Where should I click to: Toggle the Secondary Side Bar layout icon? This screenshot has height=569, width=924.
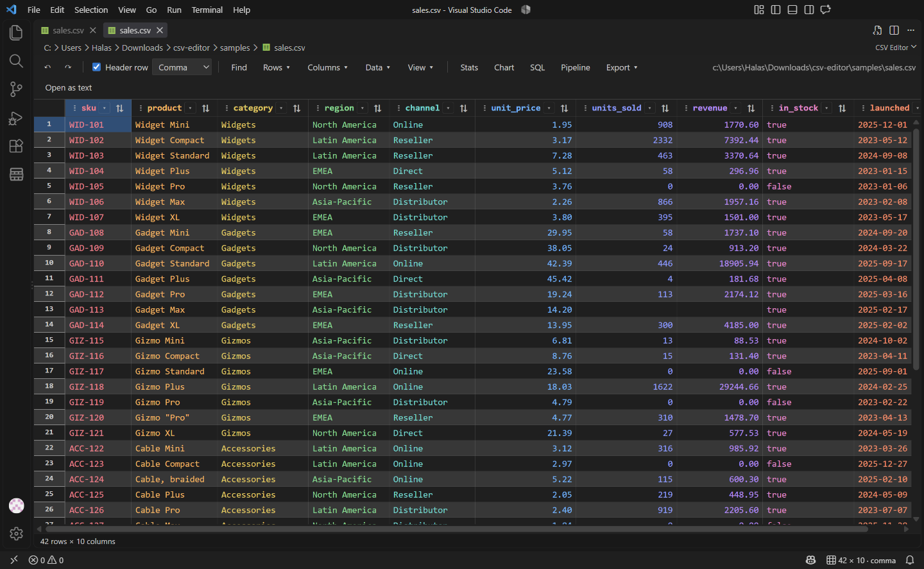(809, 10)
